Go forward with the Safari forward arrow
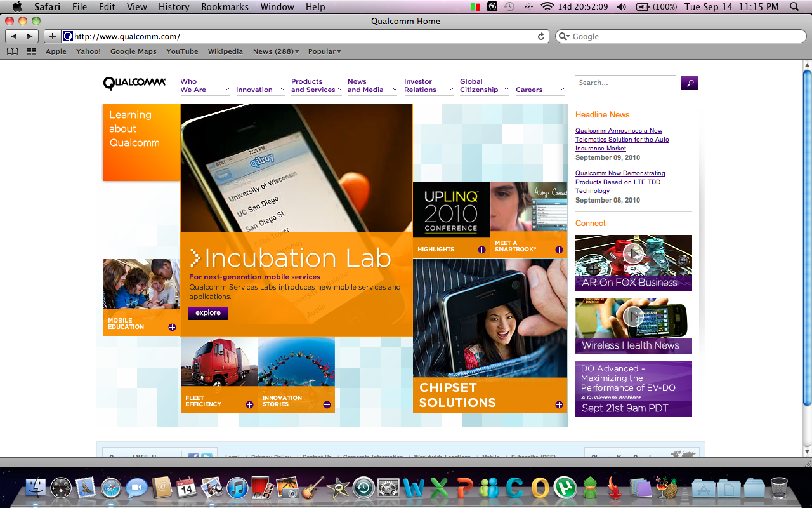This screenshot has width=812, height=508. coord(30,36)
